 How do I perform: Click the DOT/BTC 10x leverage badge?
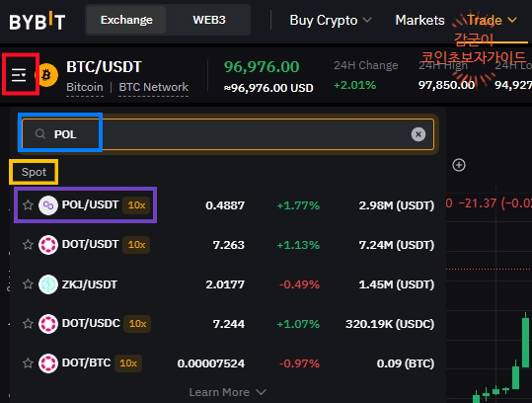pos(128,363)
